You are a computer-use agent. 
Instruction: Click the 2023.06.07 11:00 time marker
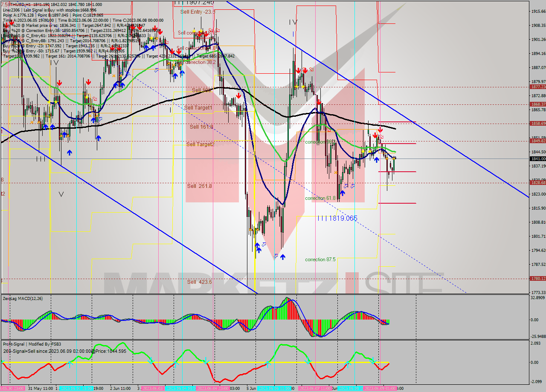click(x=315, y=389)
